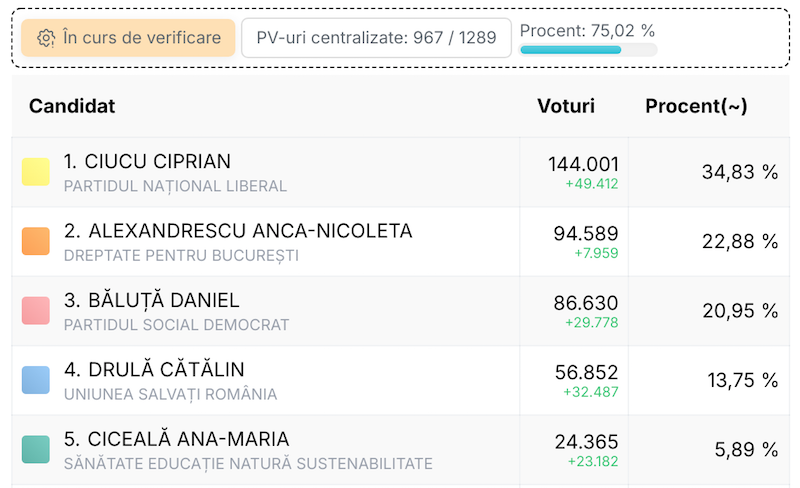The height and width of the screenshot is (488, 800).
Task: Click the teal progress bar
Action: [588, 50]
